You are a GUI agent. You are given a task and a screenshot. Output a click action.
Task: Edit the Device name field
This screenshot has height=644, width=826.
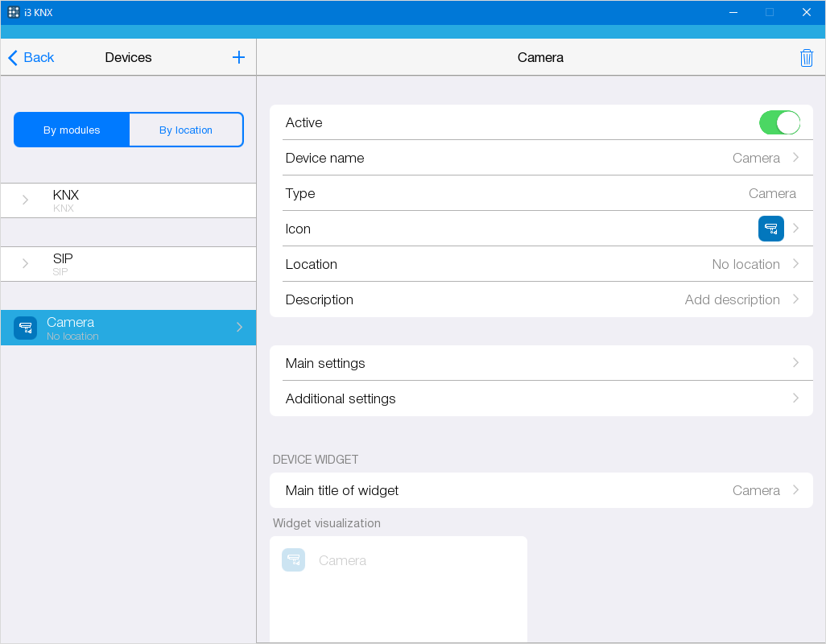540,158
